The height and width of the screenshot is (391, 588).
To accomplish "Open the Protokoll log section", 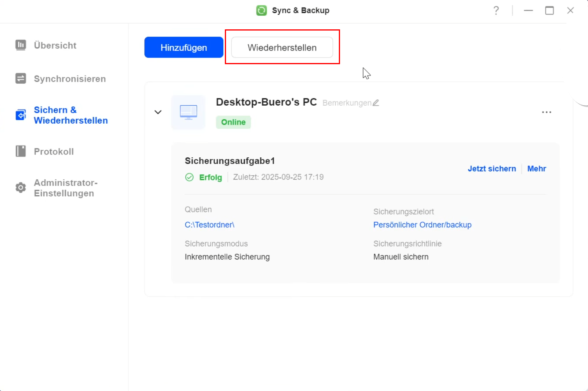I will pyautogui.click(x=54, y=151).
